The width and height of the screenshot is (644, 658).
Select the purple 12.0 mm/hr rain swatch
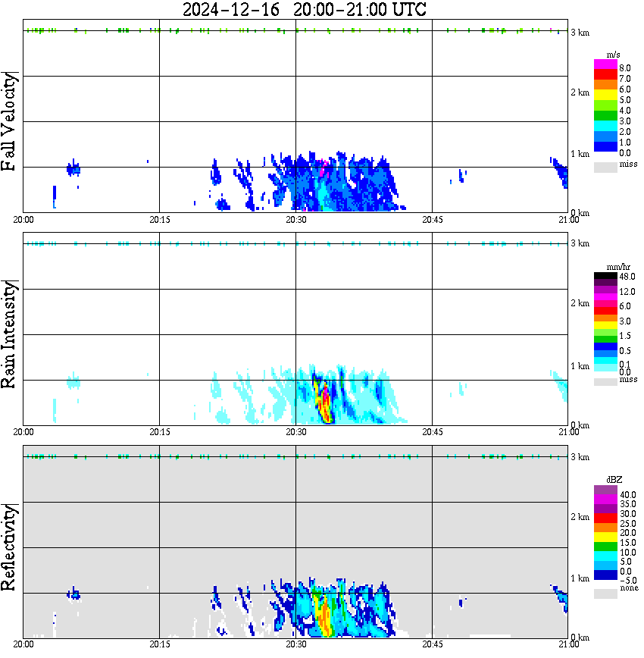pyautogui.click(x=605, y=290)
